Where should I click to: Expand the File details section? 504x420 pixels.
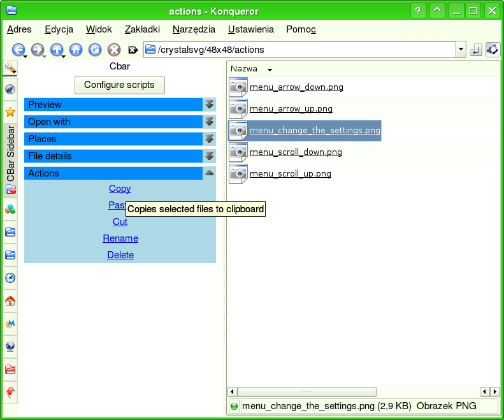pyautogui.click(x=209, y=156)
